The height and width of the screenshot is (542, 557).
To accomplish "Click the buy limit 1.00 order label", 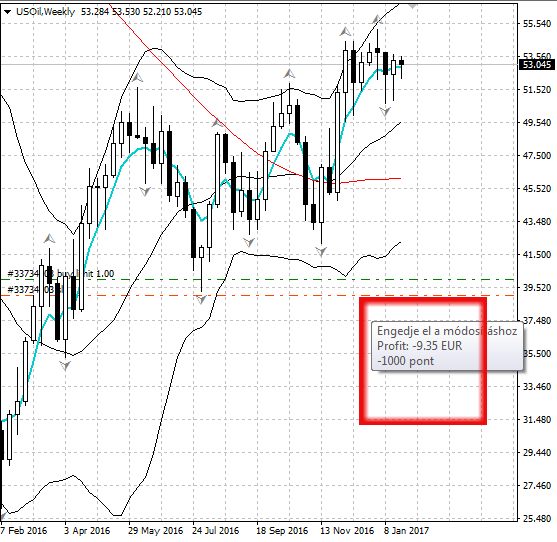I will click(x=60, y=273).
